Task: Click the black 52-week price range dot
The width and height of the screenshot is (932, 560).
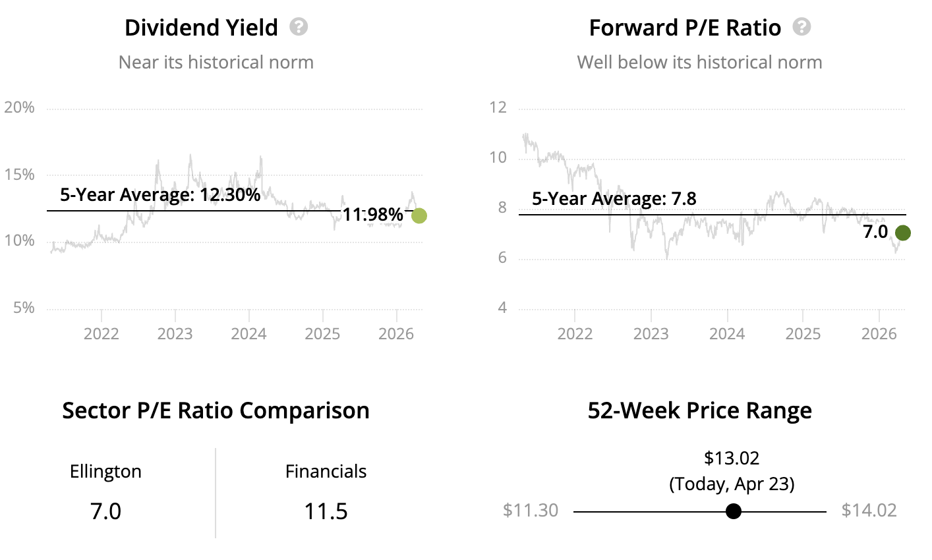Action: (733, 511)
